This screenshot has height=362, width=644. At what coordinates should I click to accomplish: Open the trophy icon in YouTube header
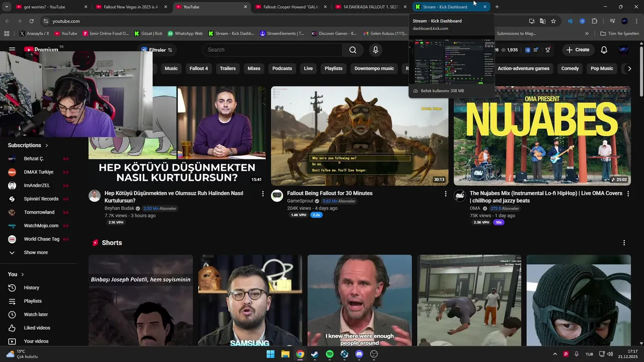pos(548,50)
